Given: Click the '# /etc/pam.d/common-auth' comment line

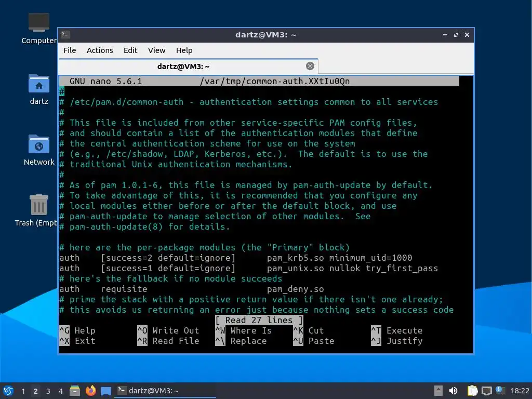Looking at the screenshot, I should [x=249, y=102].
